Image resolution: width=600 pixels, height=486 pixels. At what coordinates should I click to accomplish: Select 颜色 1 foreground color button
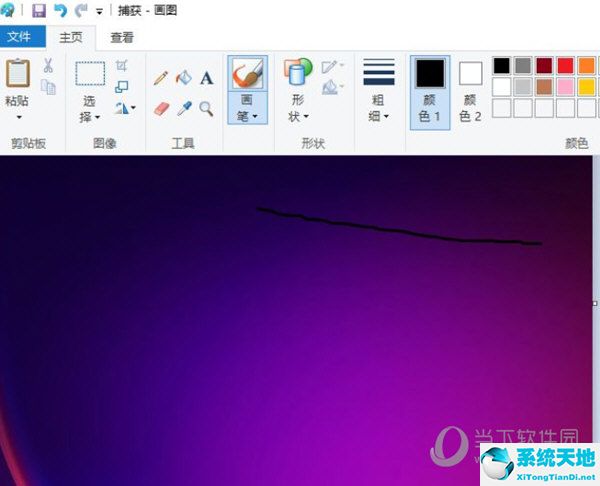(x=430, y=93)
